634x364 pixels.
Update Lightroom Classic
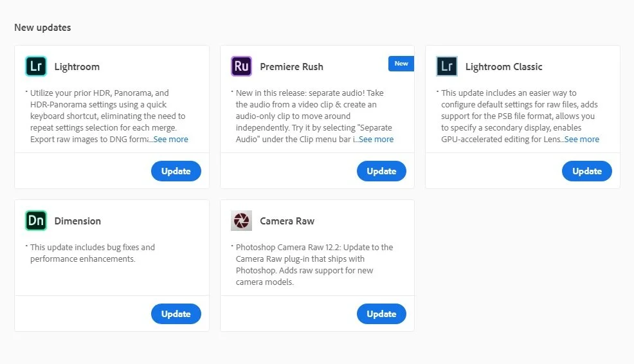(586, 171)
